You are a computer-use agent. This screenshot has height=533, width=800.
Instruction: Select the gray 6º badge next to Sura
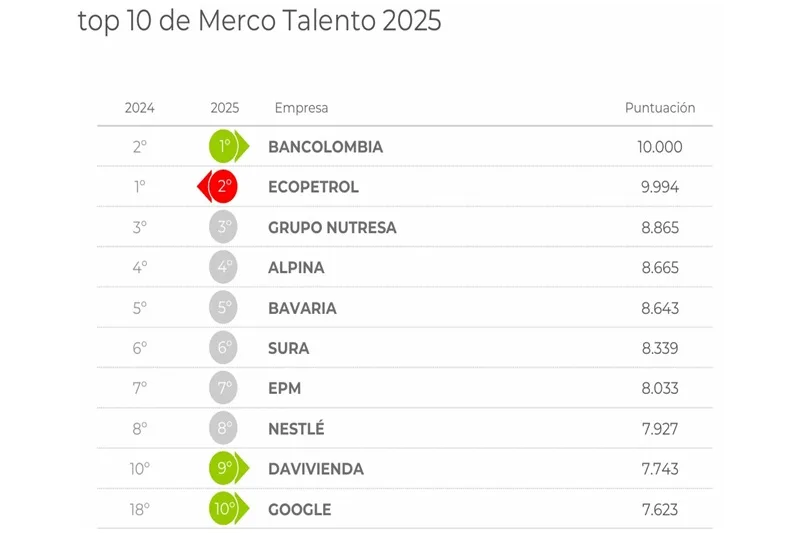(224, 348)
